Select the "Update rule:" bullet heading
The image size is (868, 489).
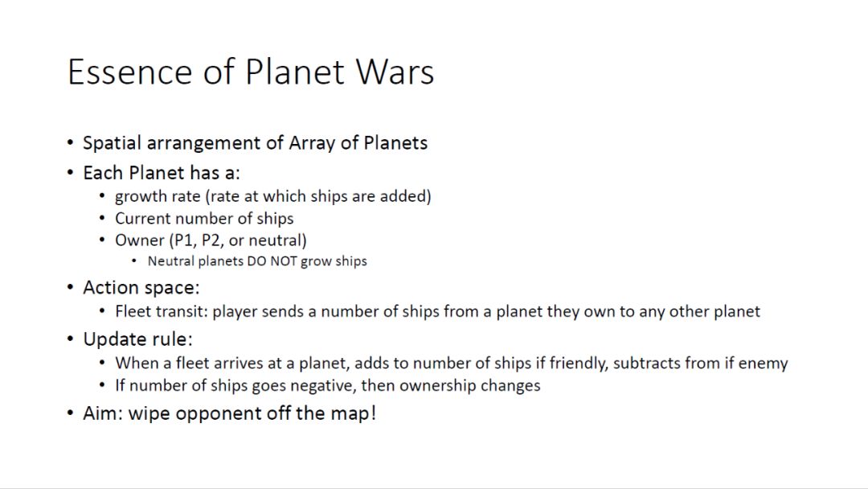point(138,339)
